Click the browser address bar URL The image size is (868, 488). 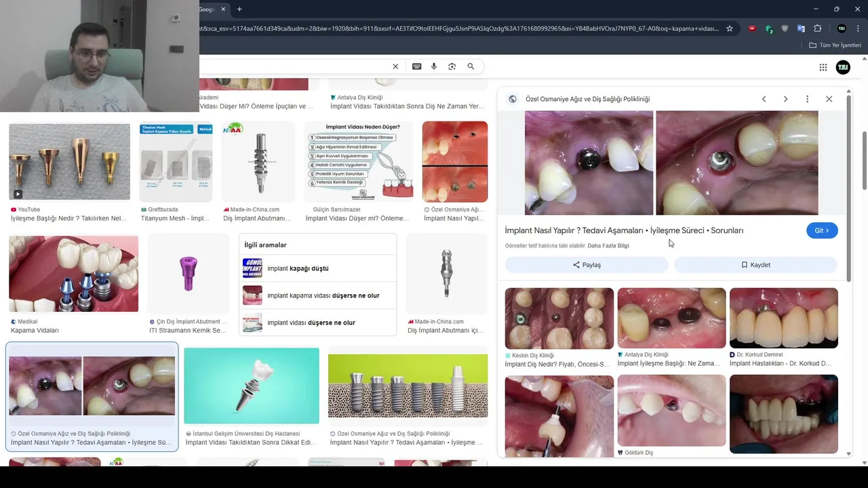coord(458,28)
